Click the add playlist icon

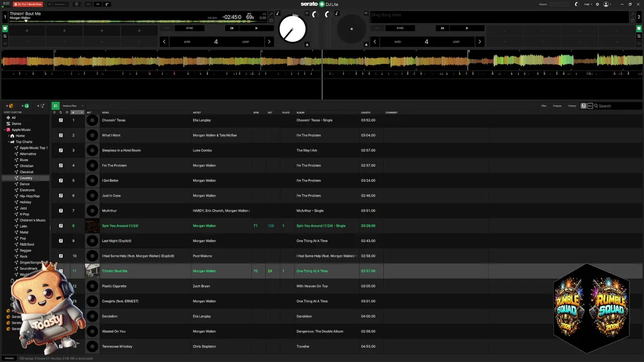41,106
